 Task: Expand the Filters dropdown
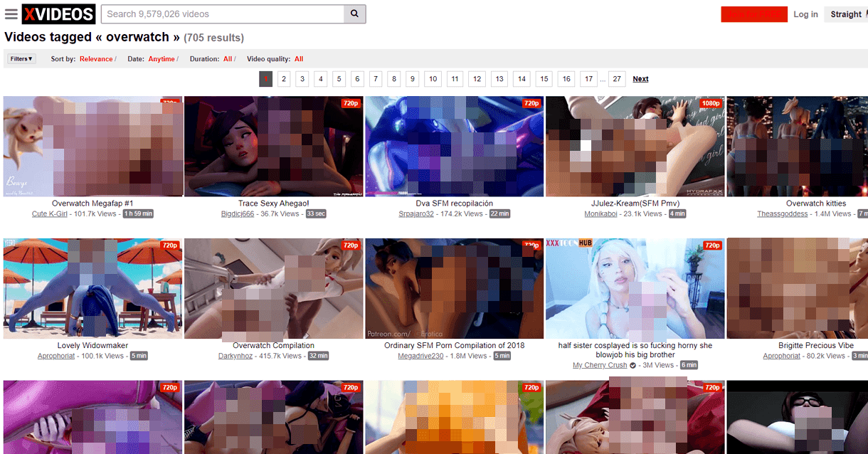click(x=21, y=59)
